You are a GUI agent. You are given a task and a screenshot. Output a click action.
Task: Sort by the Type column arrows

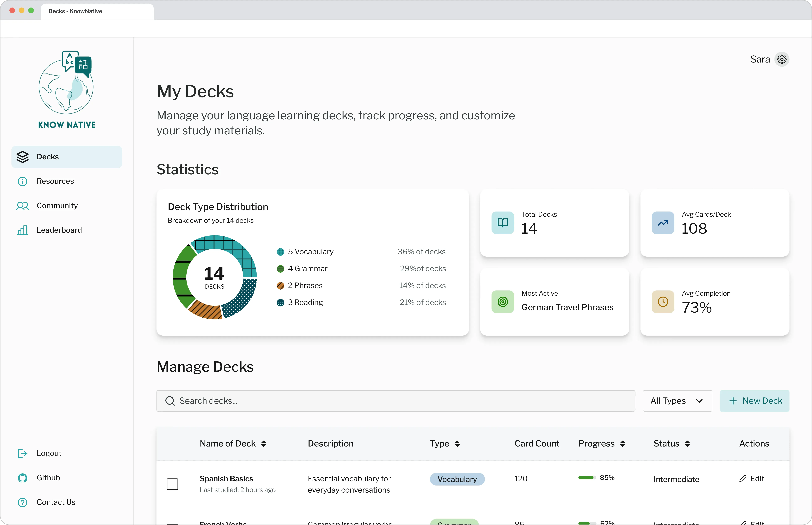pyautogui.click(x=457, y=444)
